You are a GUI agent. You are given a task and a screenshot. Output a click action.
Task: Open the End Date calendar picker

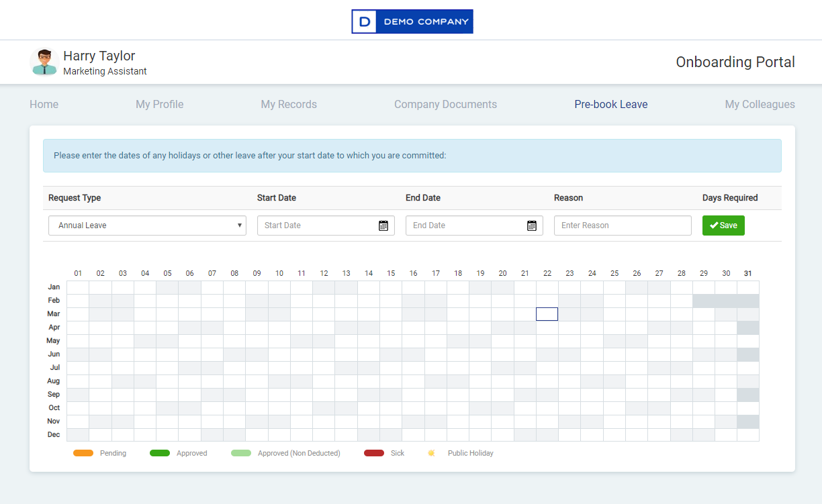[x=531, y=225]
